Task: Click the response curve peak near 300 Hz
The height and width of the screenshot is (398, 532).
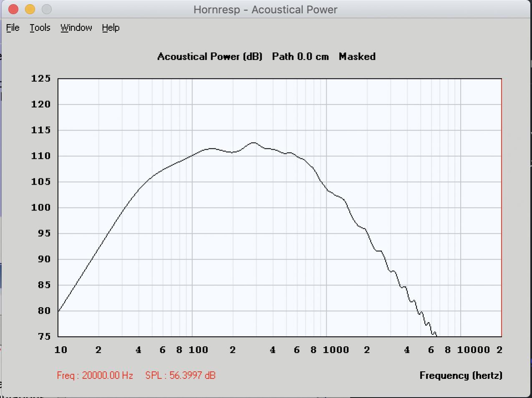Action: point(253,143)
